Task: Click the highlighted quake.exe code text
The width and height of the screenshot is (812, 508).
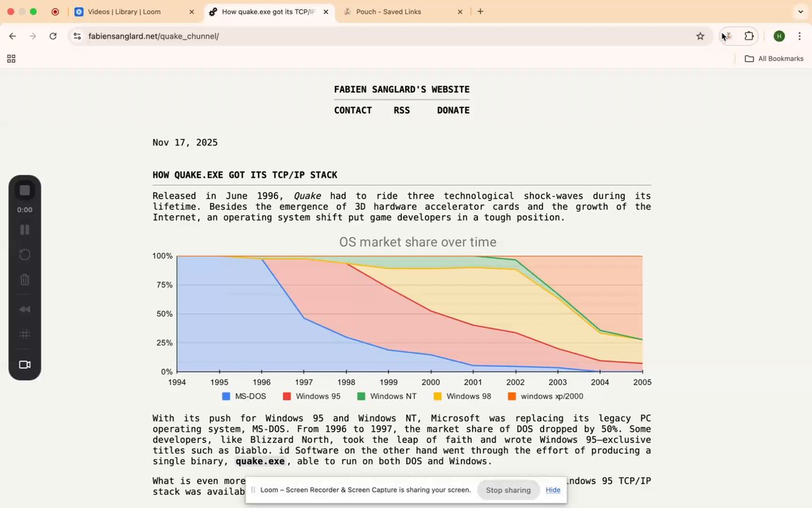Action: click(x=260, y=461)
